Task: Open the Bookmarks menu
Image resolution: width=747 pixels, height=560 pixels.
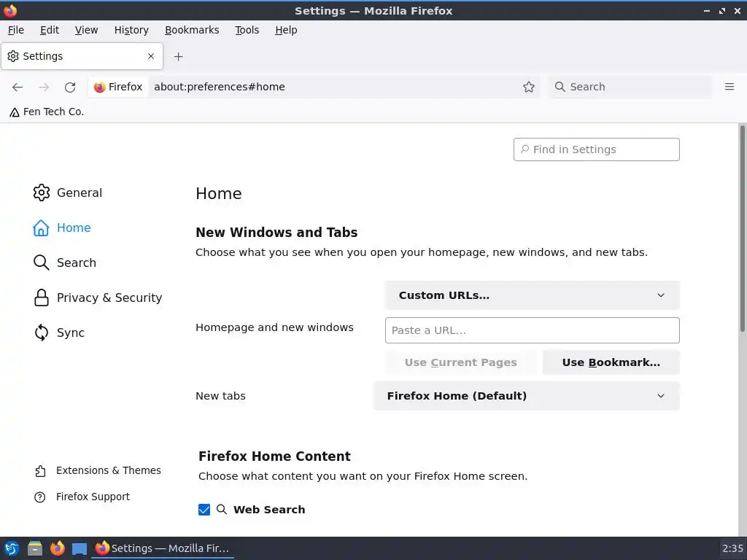Action: coord(192,30)
